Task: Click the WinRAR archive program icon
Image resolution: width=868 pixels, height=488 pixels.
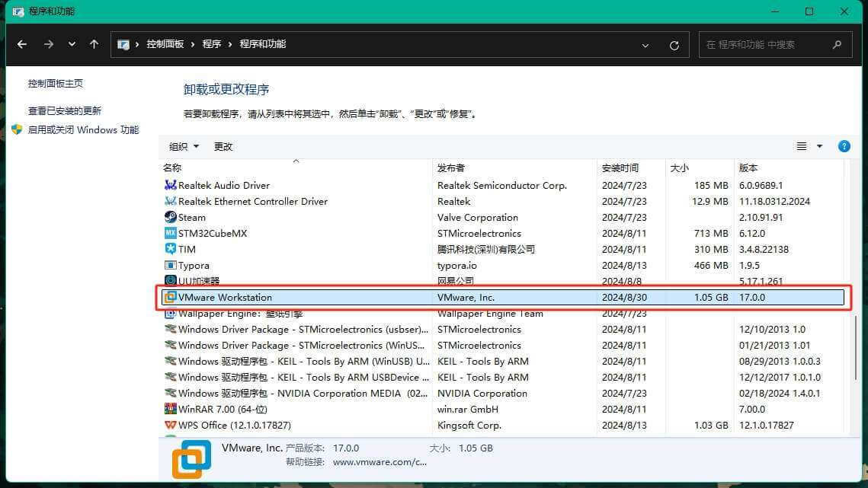Action: [170, 409]
